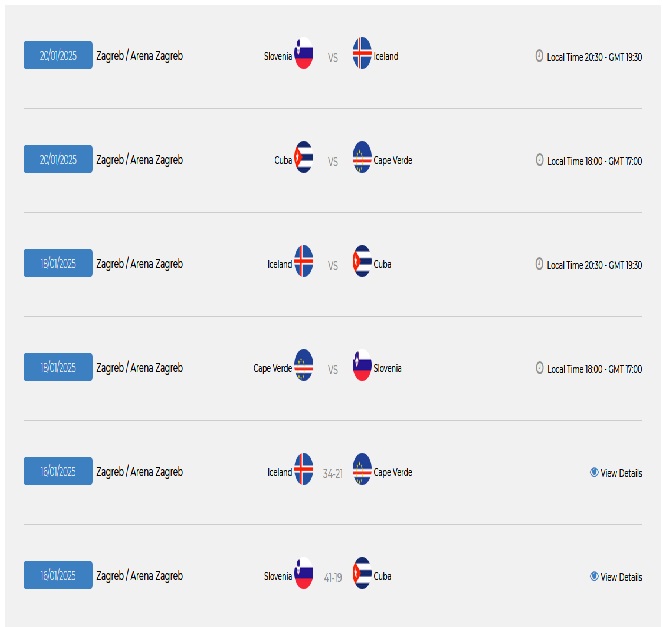Click the 41-19 score result
Image resolution: width=663 pixels, height=627 pixels.
pos(333,578)
